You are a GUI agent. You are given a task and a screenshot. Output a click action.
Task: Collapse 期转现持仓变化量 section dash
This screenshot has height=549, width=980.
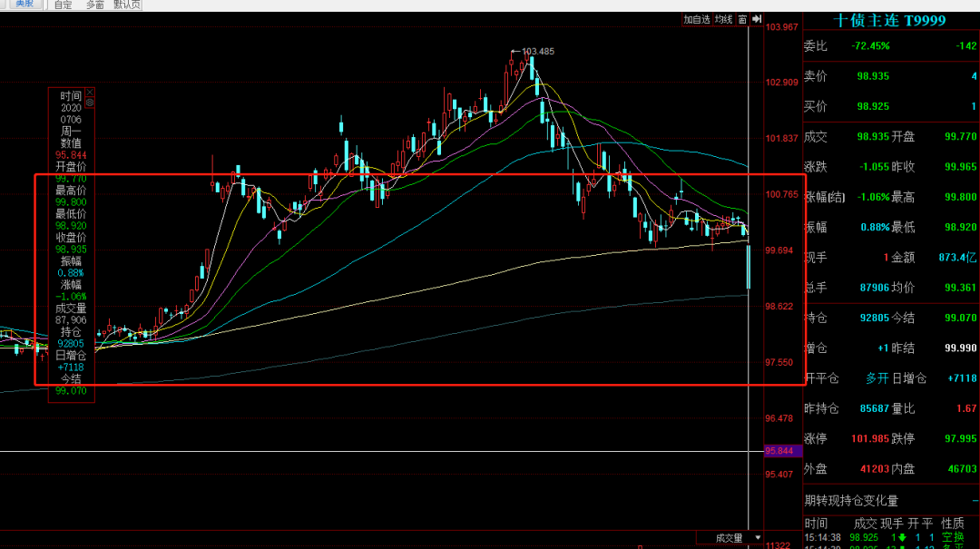tap(975, 501)
